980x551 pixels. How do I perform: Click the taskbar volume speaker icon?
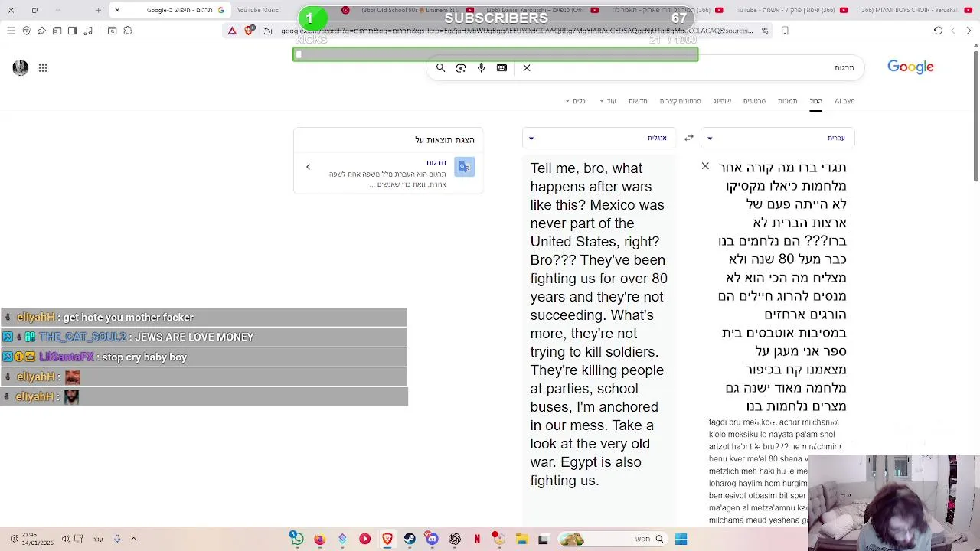click(66, 539)
